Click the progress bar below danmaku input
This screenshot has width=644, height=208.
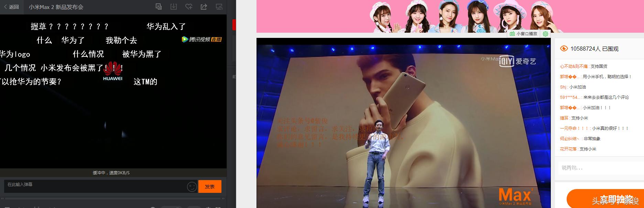coord(113,199)
